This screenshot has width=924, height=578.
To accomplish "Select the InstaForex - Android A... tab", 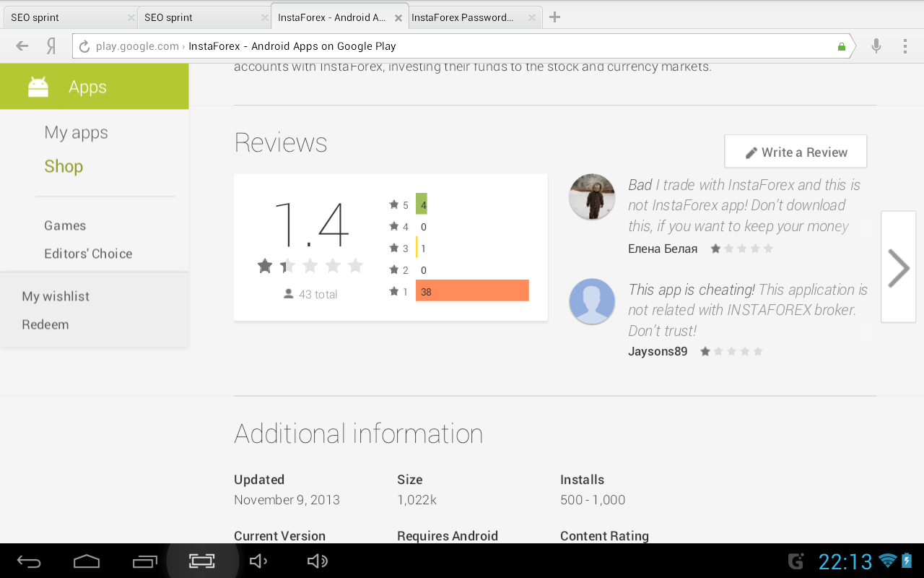I will pos(338,17).
